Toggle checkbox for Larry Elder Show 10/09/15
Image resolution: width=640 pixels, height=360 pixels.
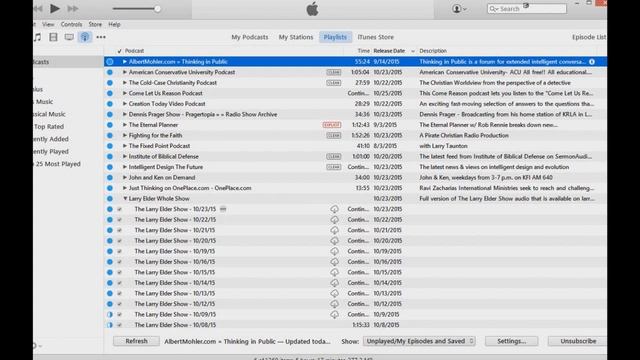coord(120,315)
